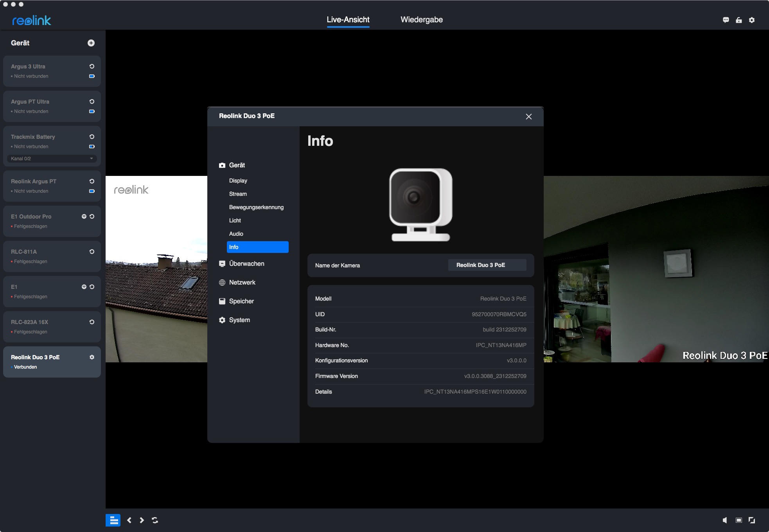Select Bewegungserkennung in the settings menu
The image size is (769, 532).
click(256, 207)
